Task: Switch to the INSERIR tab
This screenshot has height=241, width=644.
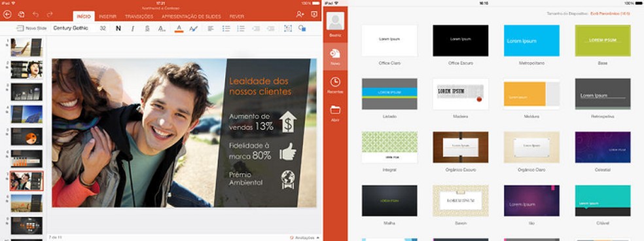Action: (107, 17)
